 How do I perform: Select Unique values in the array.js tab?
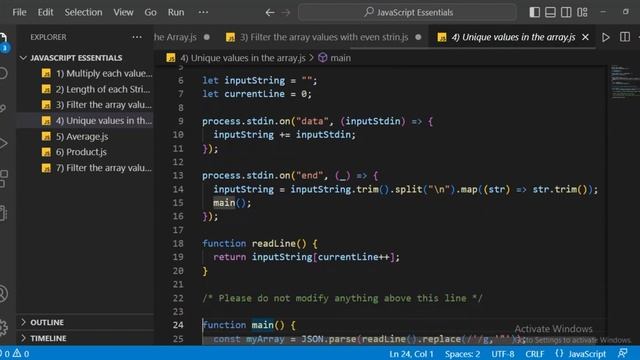click(x=513, y=37)
